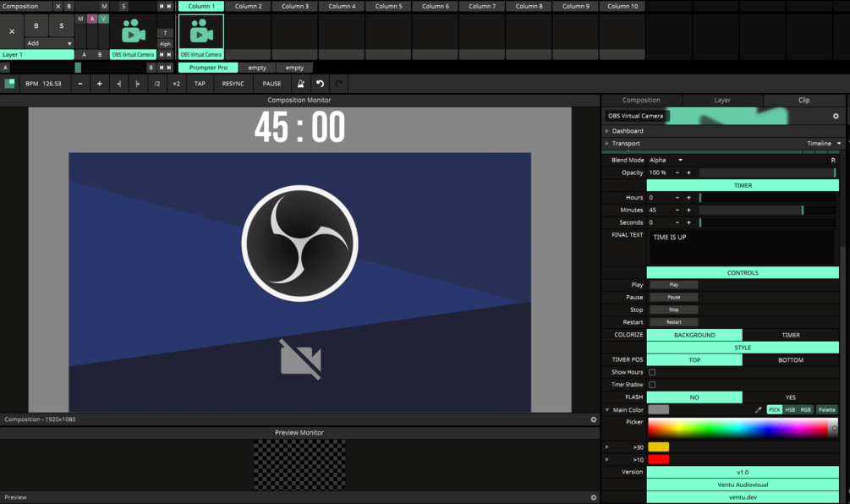Image resolution: width=850 pixels, height=504 pixels.
Task: Click the BPM nudge forward icon
Action: (x=137, y=84)
